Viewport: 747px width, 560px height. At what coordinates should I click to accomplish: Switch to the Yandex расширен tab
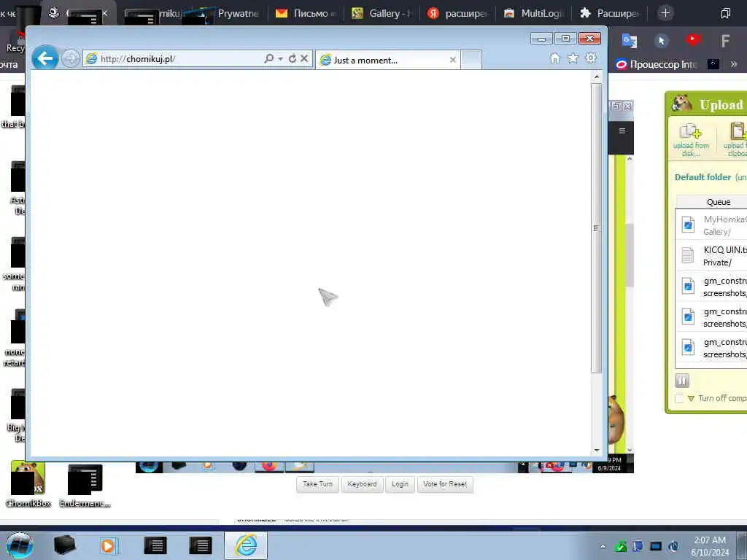click(458, 13)
